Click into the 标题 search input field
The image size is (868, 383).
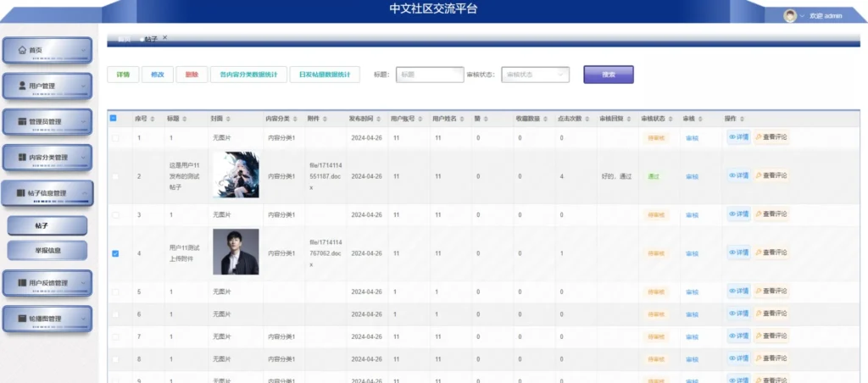tap(430, 75)
